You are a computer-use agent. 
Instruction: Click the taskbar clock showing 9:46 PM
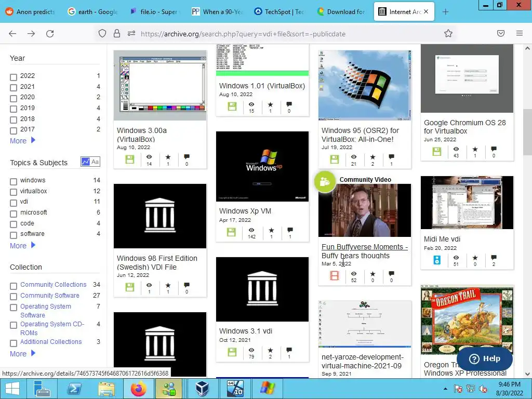tap(509, 389)
